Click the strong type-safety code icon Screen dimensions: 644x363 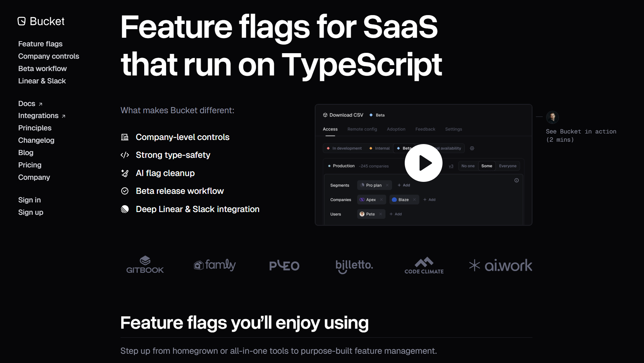coord(125,155)
